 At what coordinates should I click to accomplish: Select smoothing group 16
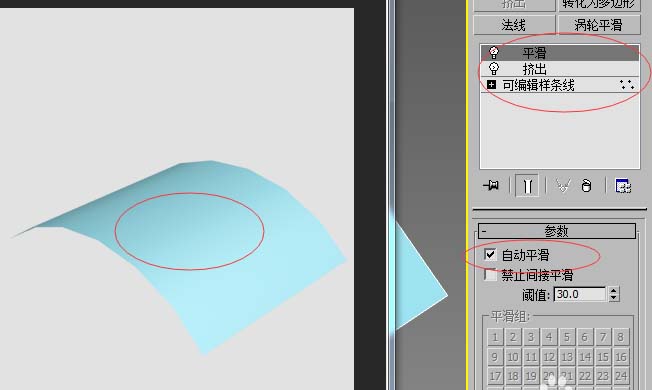coord(621,356)
